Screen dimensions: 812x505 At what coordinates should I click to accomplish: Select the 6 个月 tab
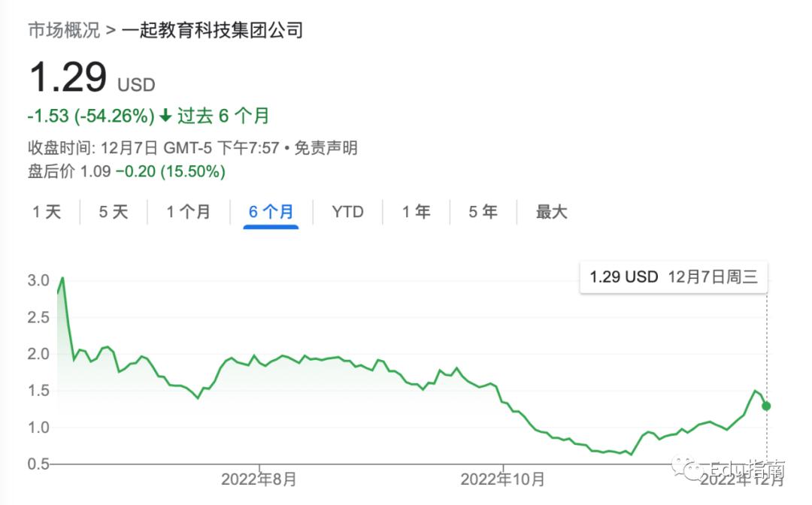click(x=271, y=212)
